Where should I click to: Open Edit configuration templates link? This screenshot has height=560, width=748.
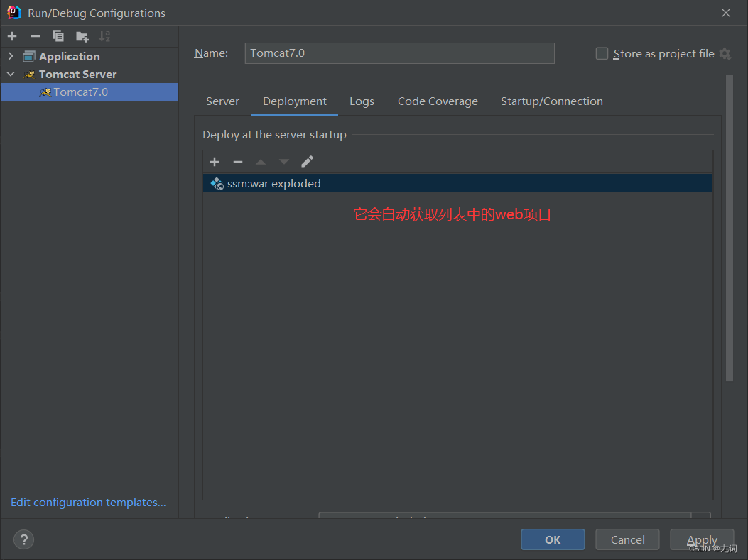pyautogui.click(x=88, y=503)
